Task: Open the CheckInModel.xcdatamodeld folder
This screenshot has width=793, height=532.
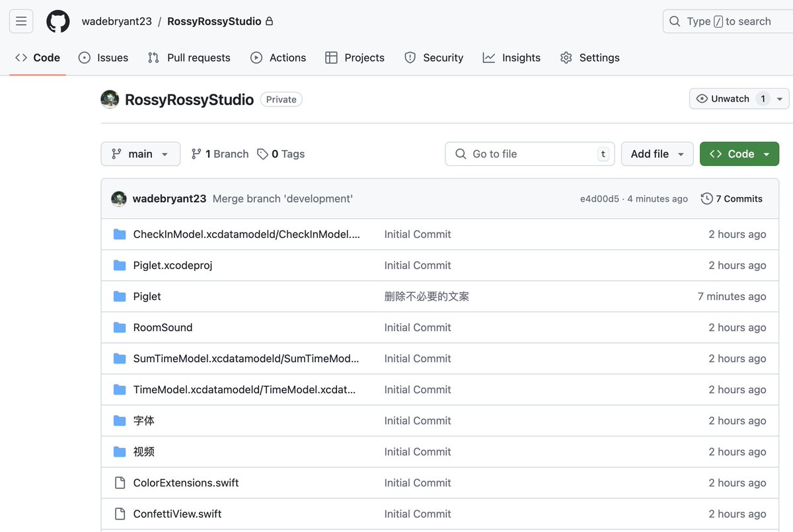Action: point(246,234)
